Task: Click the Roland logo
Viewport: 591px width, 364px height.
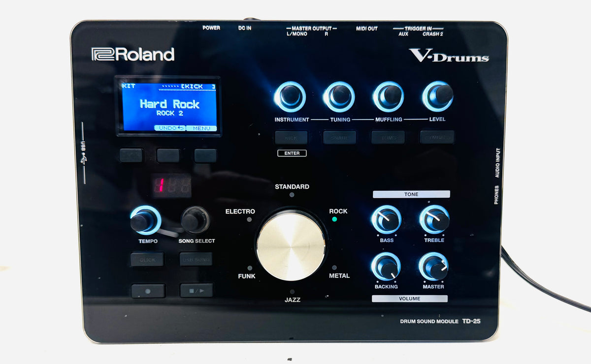Action: (x=133, y=54)
